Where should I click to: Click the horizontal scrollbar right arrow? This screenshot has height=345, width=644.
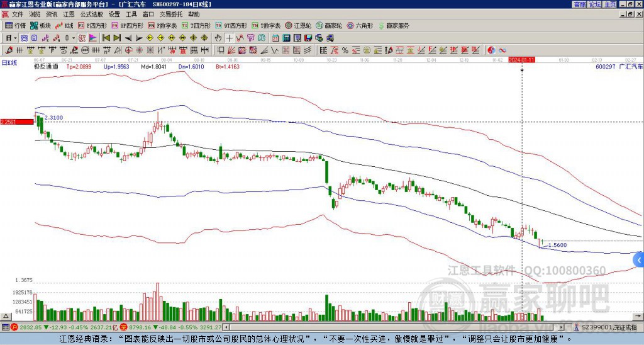click(x=561, y=327)
